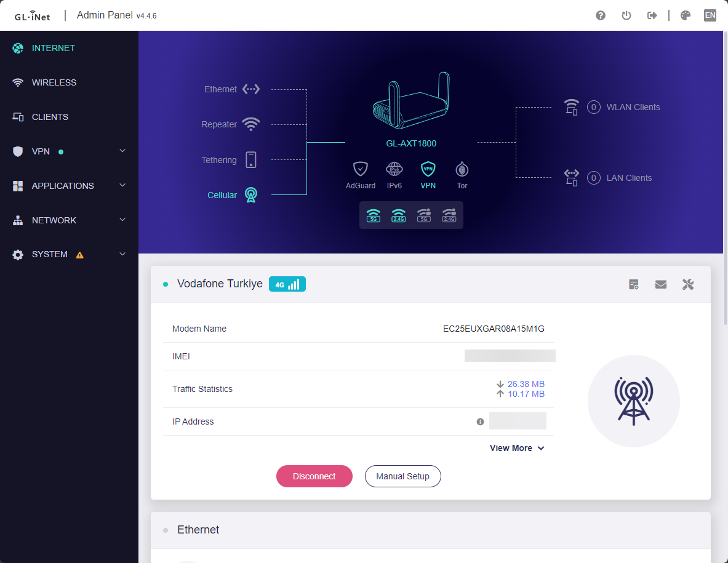This screenshot has height=563, width=728.
Task: Expand the SYSTEM menu chevron
Action: 122,254
